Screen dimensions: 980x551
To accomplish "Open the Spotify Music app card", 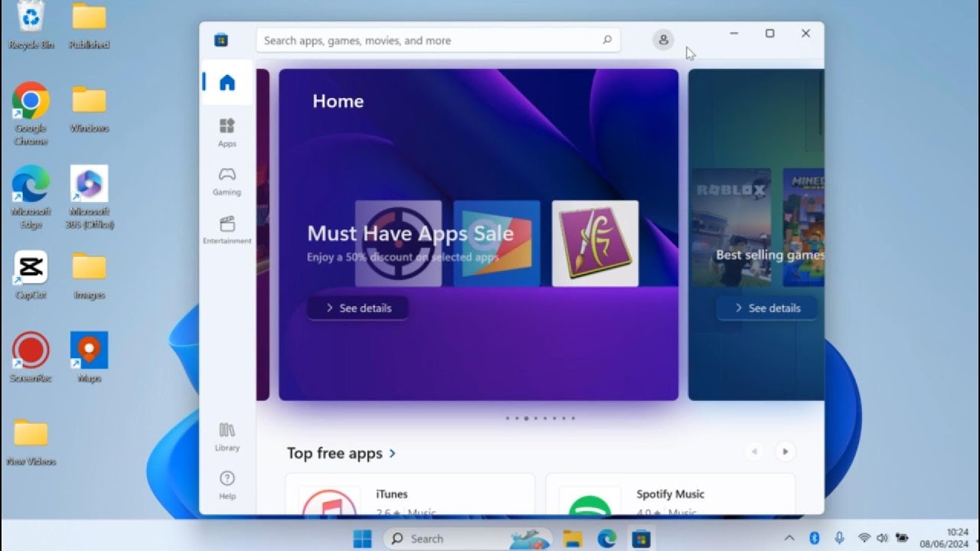I will coord(670,494).
